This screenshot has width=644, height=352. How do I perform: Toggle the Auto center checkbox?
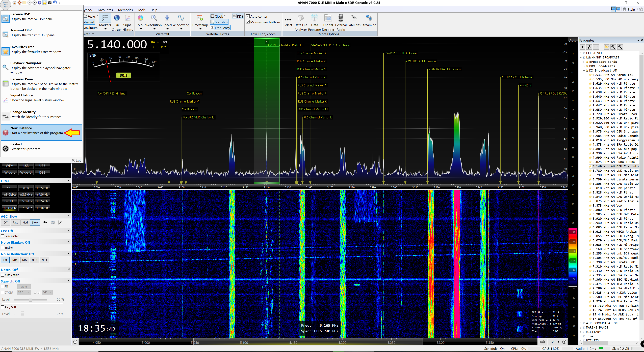[x=248, y=16]
